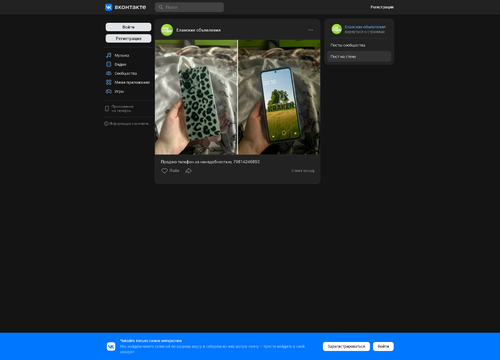Click the phone icon beside the app link

[107, 109]
